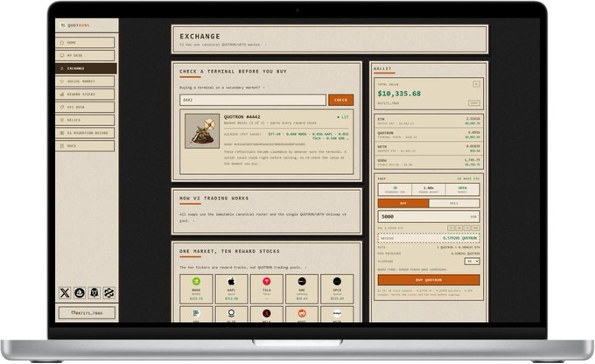Viewport: 595px width, 364px height.
Task: Select the Exchange sidebar item
Action: pos(86,68)
